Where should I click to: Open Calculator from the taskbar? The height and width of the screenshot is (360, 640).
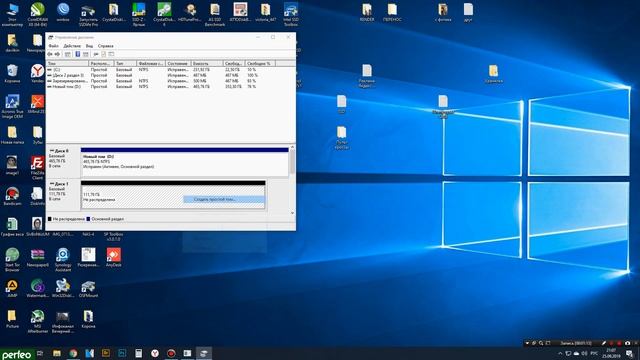click(138, 353)
